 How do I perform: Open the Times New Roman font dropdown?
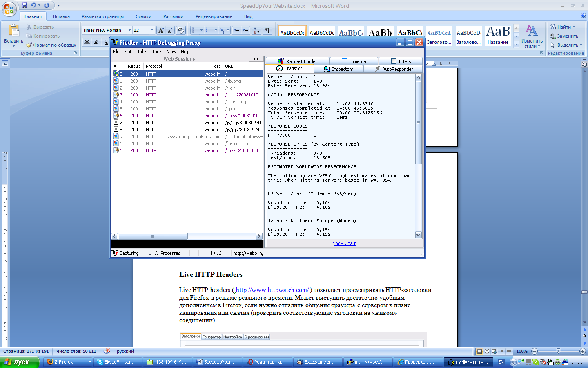tap(129, 30)
